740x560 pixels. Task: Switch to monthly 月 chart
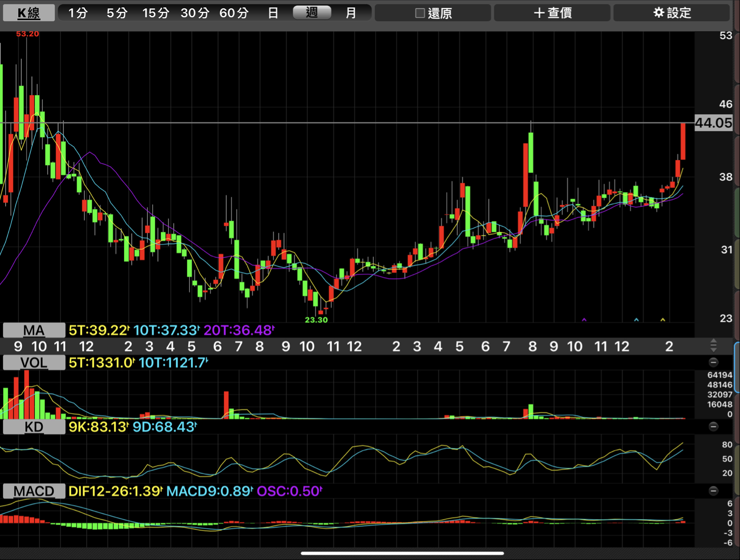tap(351, 13)
